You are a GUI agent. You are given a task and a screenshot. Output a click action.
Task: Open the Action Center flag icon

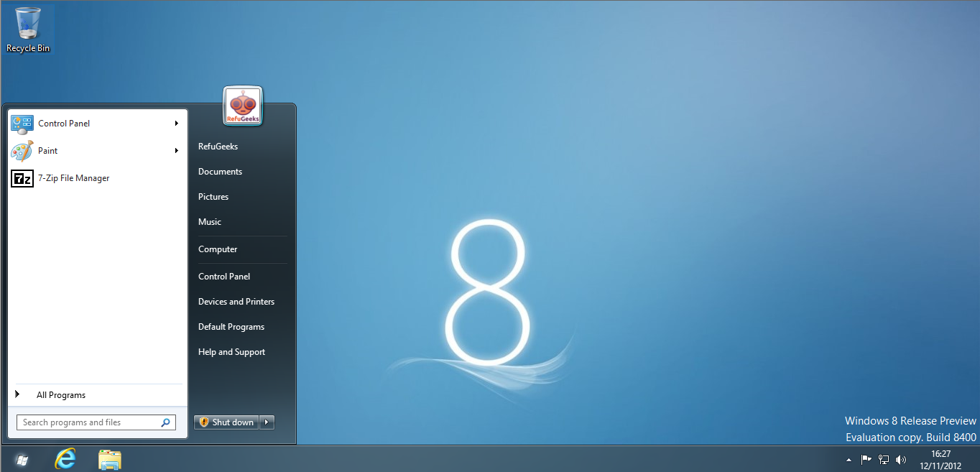point(866,460)
